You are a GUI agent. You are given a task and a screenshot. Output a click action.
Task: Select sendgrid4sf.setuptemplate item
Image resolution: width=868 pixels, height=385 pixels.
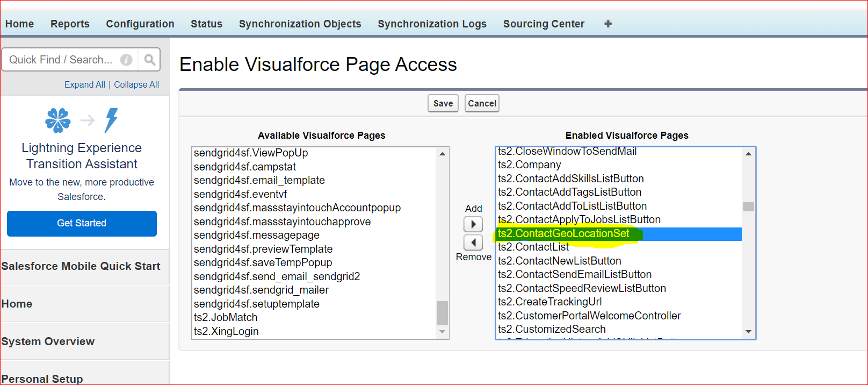[314, 304]
